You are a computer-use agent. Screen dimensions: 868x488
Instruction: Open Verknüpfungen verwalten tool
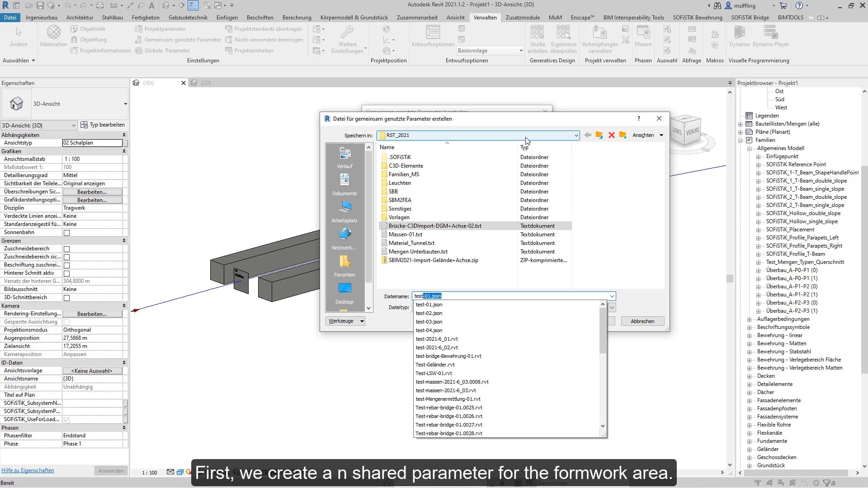[x=600, y=40]
